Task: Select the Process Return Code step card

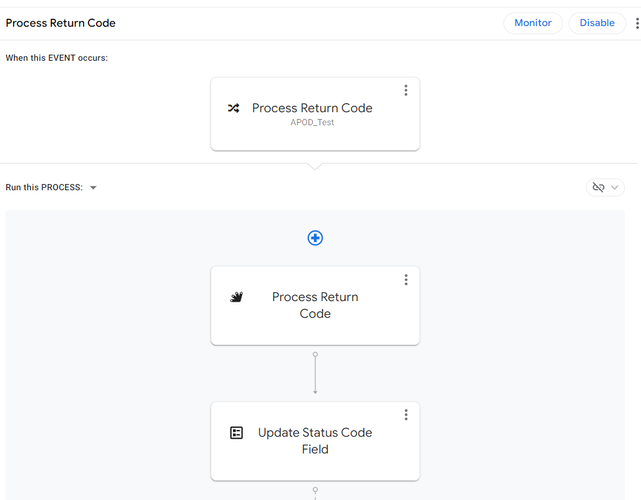Action: coord(315,305)
